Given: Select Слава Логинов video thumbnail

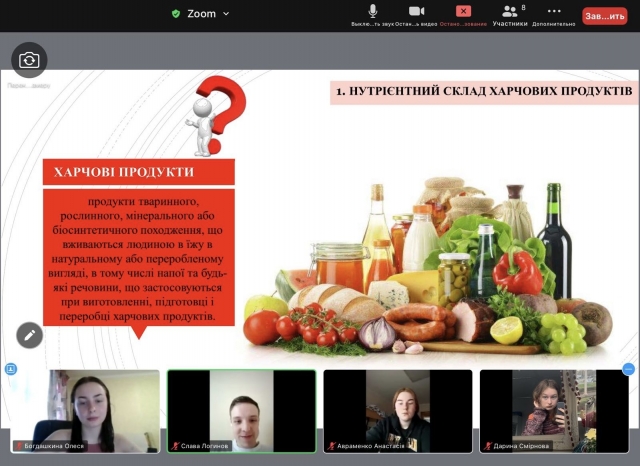Looking at the screenshot, I should coord(241,411).
